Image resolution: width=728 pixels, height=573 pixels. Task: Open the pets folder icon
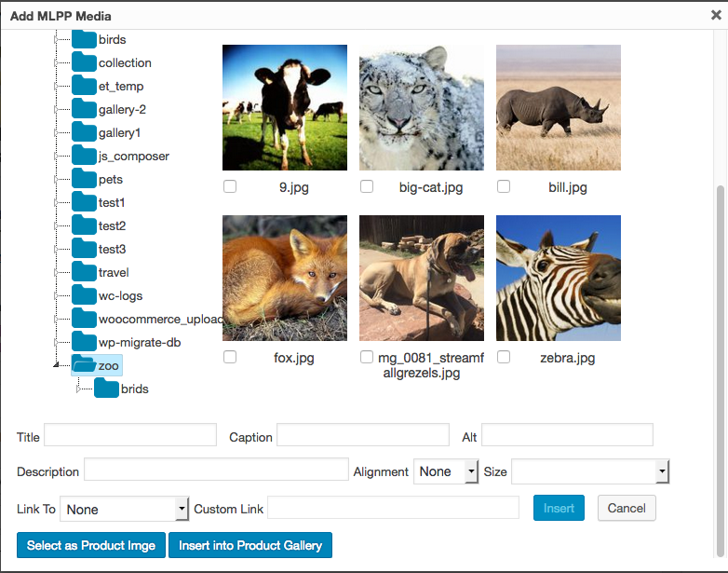[x=85, y=179]
